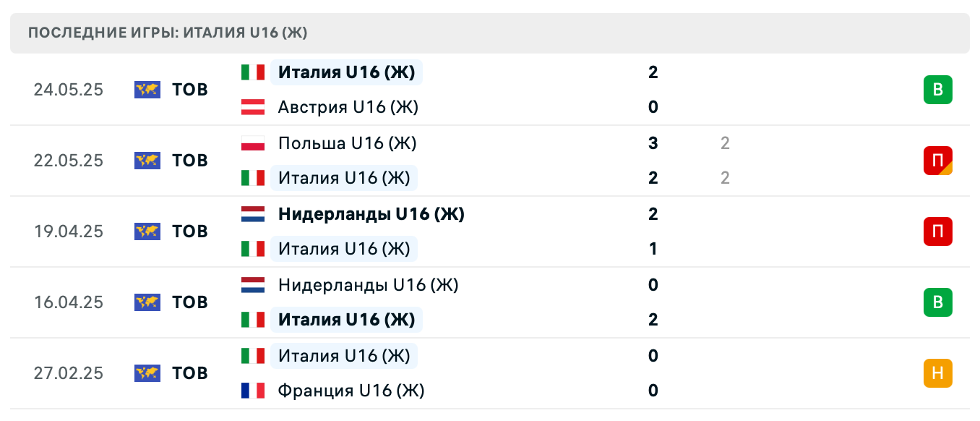The image size is (980, 421).
Task: Click the world map icon beside the 24.05.25 match
Action: pyautogui.click(x=147, y=90)
